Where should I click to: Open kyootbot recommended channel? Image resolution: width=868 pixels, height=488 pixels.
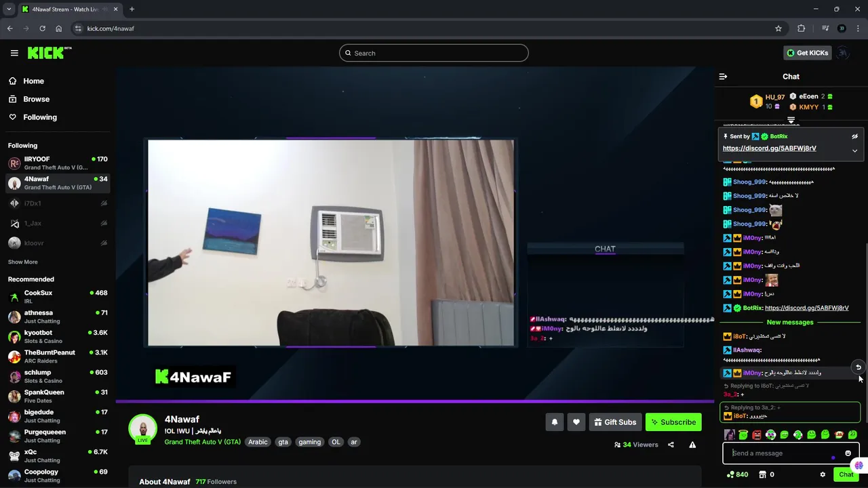[x=58, y=337]
